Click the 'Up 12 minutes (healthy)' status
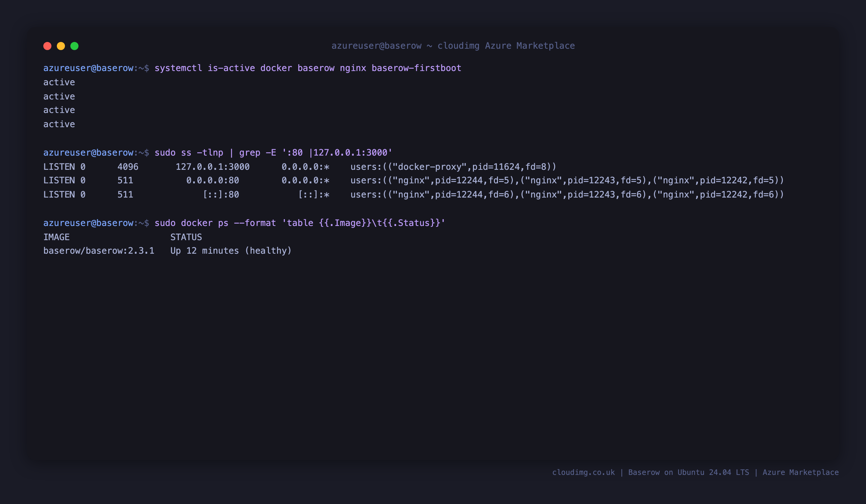The image size is (866, 504). 231,251
